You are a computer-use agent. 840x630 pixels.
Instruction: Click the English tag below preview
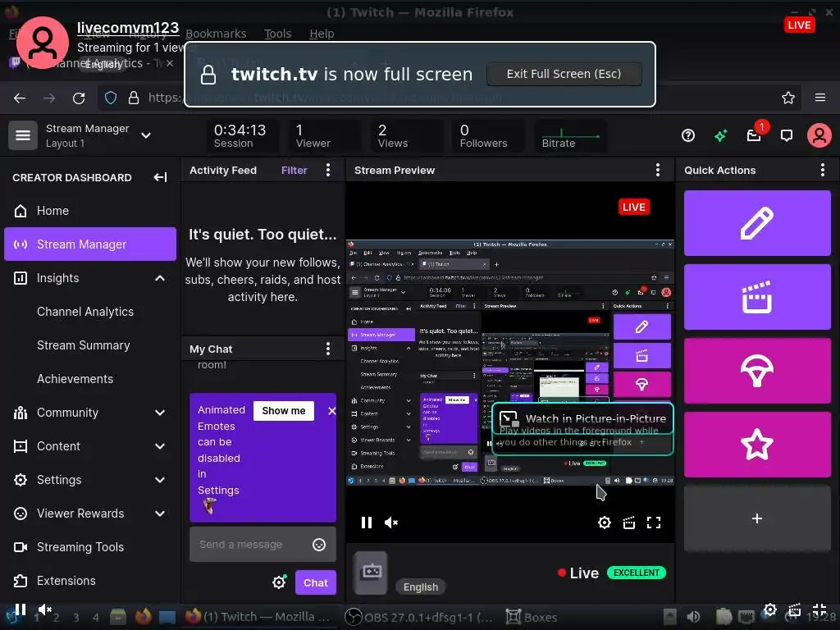click(x=421, y=587)
